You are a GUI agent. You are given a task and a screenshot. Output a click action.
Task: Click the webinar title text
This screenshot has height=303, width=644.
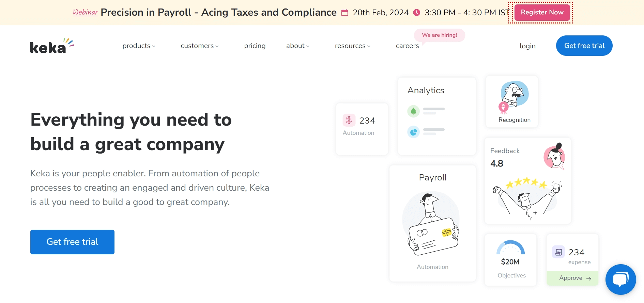pos(218,12)
